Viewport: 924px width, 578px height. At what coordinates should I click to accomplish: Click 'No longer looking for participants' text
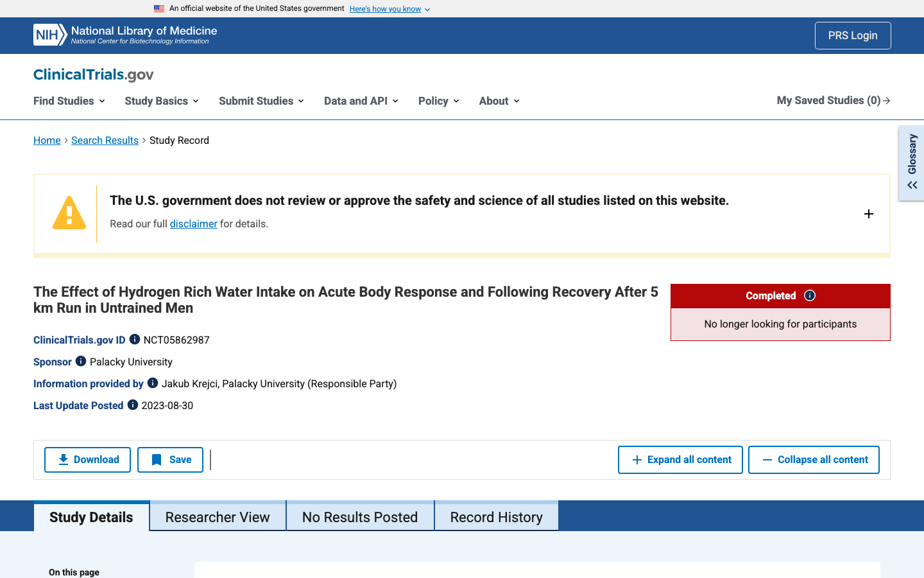[x=780, y=324]
